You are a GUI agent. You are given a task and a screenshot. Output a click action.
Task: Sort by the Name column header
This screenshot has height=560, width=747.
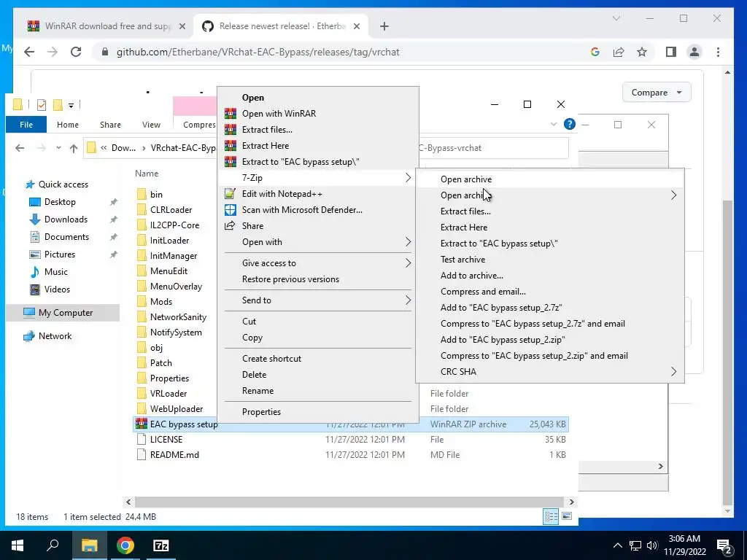(x=146, y=174)
